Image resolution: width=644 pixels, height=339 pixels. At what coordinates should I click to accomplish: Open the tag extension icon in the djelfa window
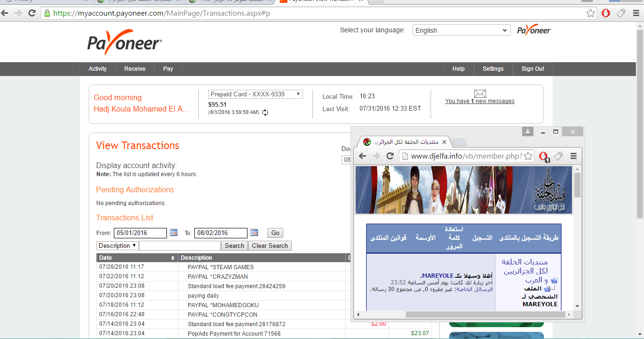click(559, 156)
